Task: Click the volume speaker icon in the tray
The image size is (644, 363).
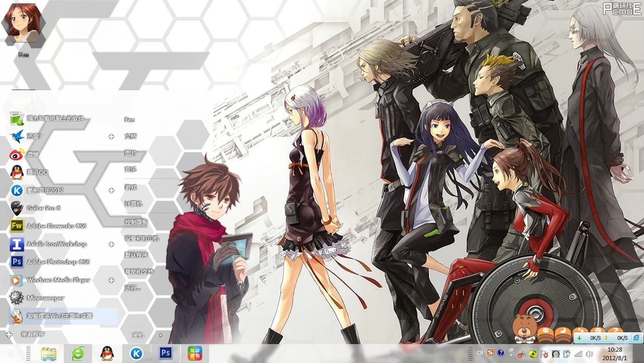Action: pyautogui.click(x=588, y=354)
